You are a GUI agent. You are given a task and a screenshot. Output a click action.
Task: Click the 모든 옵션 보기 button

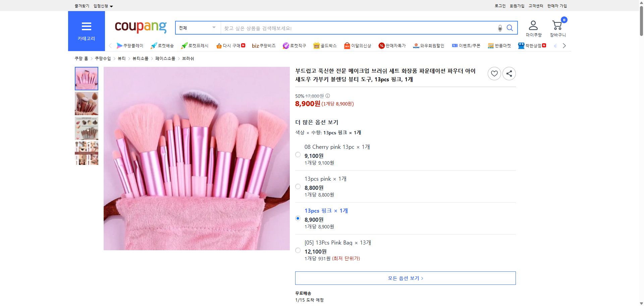pos(405,278)
